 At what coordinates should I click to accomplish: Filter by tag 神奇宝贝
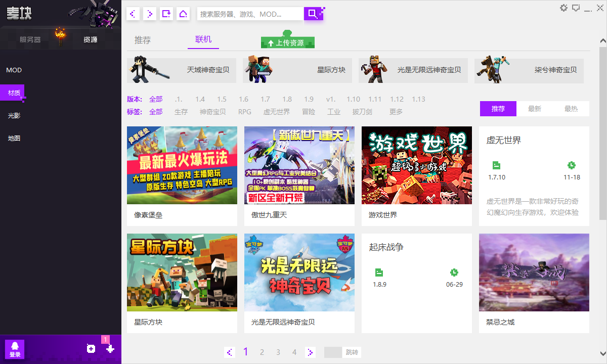213,112
